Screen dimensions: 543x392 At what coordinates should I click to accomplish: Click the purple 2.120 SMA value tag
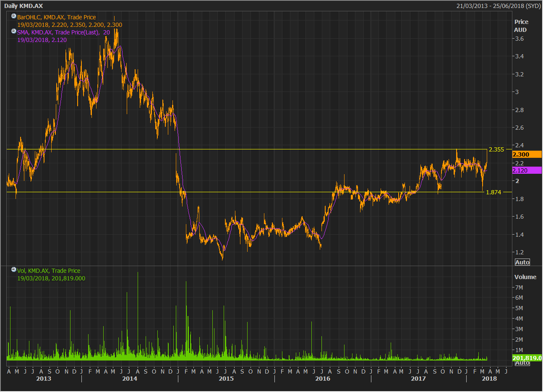click(x=527, y=170)
